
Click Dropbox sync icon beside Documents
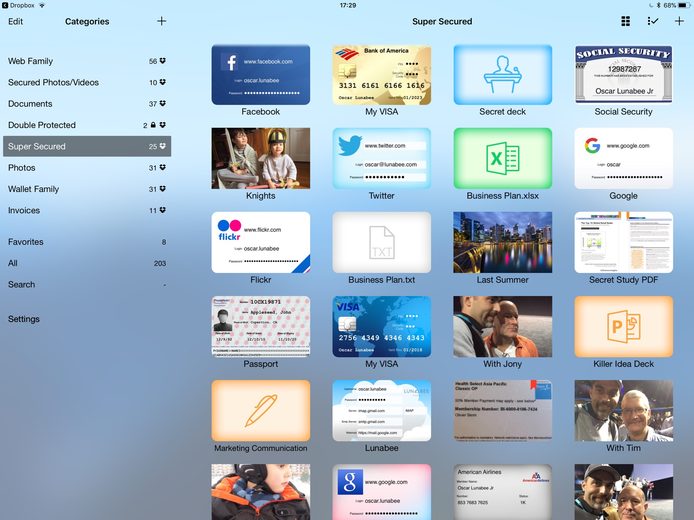tap(163, 104)
